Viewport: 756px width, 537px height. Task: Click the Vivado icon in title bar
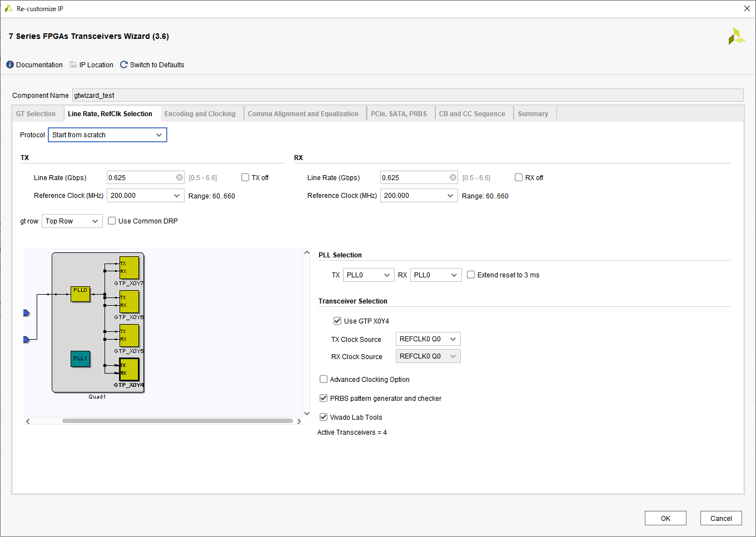(x=8, y=8)
